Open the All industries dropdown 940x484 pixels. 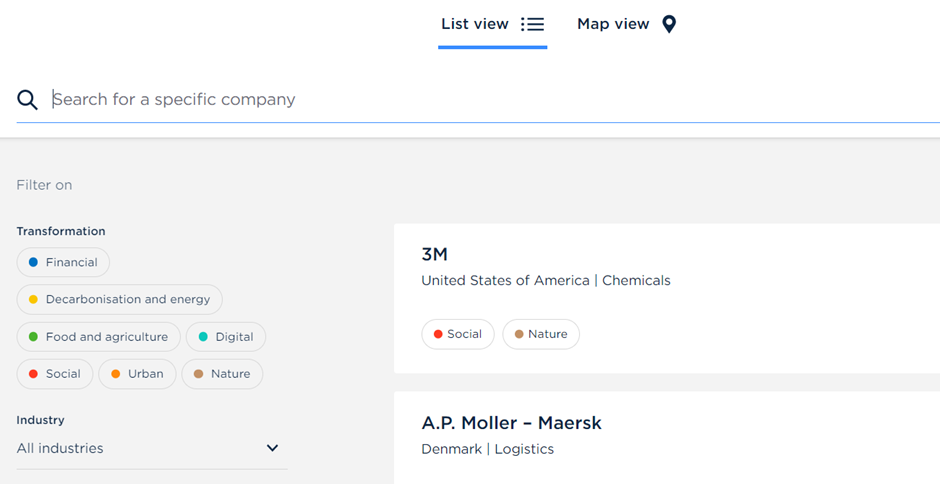coord(152,449)
